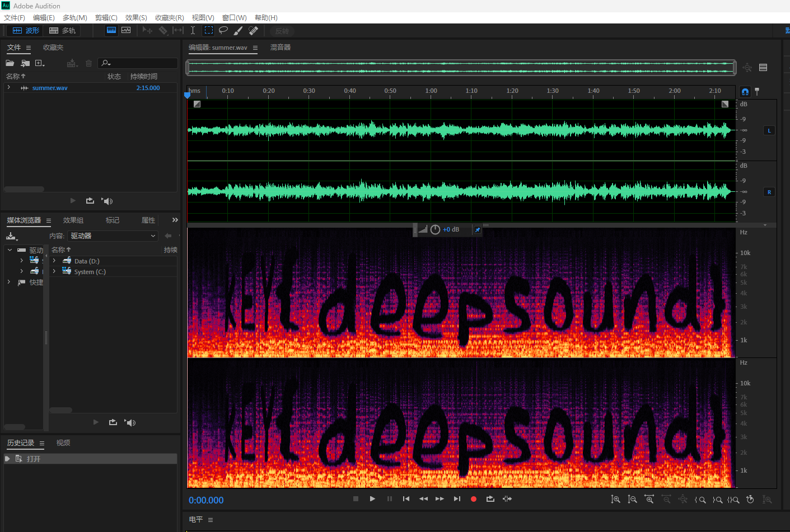Expand Shortcuts (快捷) tree node
790x532 pixels.
click(9, 282)
